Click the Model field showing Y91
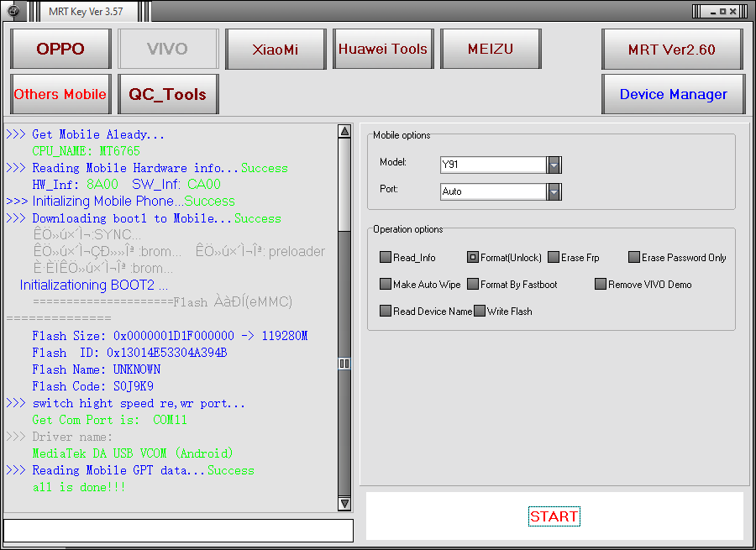 coord(493,165)
